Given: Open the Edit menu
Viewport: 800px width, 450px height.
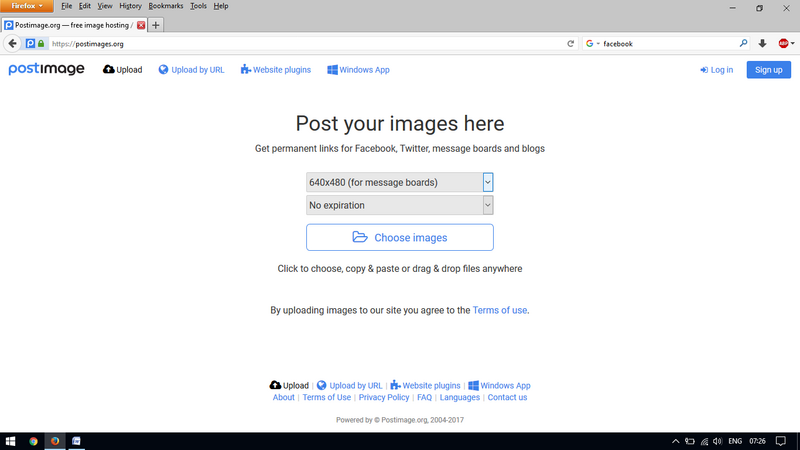Looking at the screenshot, I should pyautogui.click(x=85, y=6).
